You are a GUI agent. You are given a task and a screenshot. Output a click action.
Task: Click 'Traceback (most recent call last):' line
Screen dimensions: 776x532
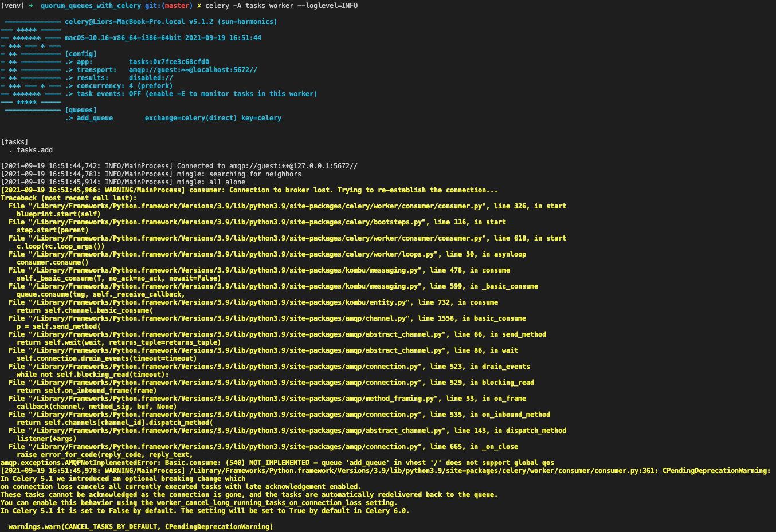pyautogui.click(x=69, y=198)
